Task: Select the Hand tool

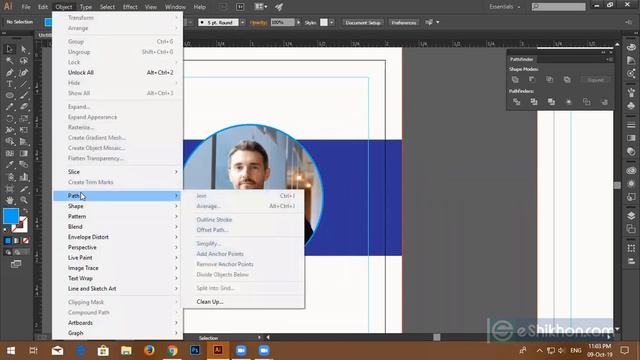Action: [9, 200]
